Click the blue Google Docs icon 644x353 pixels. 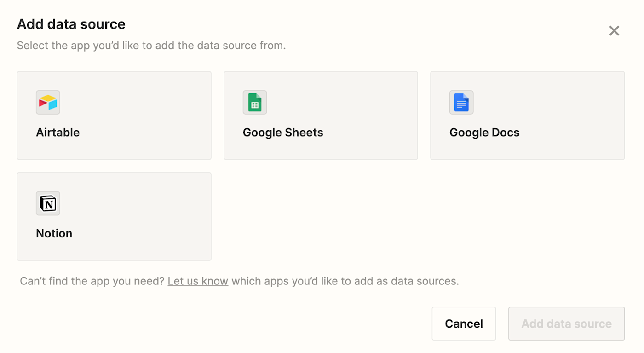[461, 102]
